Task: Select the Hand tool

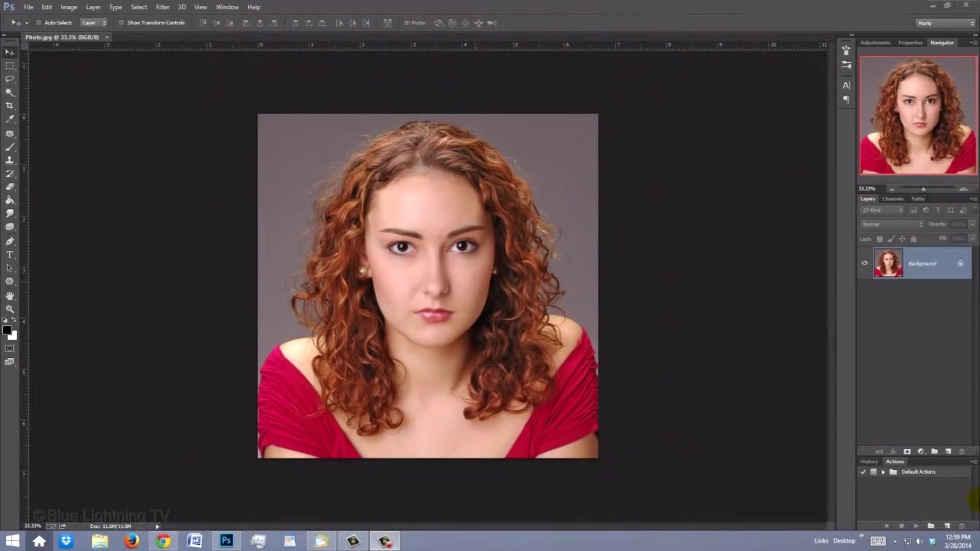Action: 10,295
